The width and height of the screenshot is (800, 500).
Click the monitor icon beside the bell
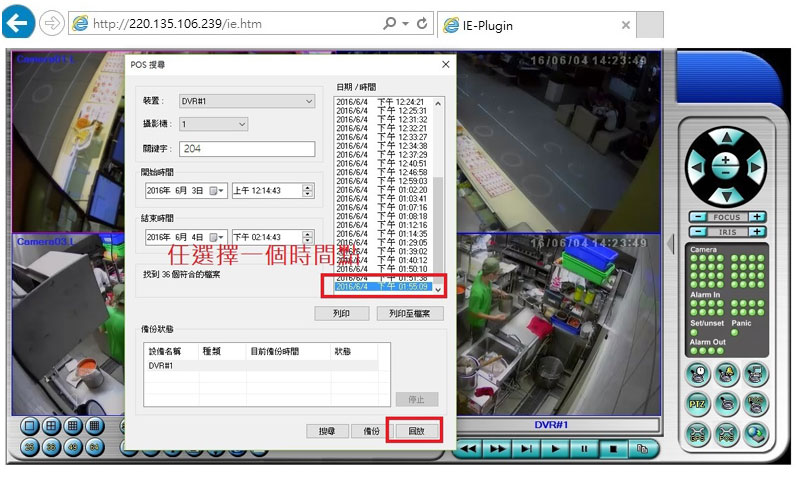(x=756, y=374)
